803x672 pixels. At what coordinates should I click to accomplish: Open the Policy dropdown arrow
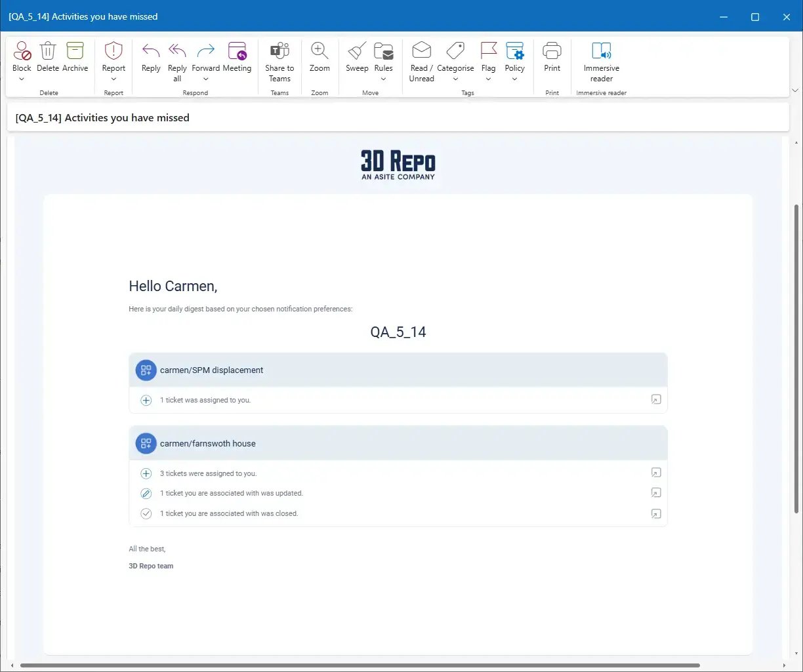pyautogui.click(x=515, y=79)
